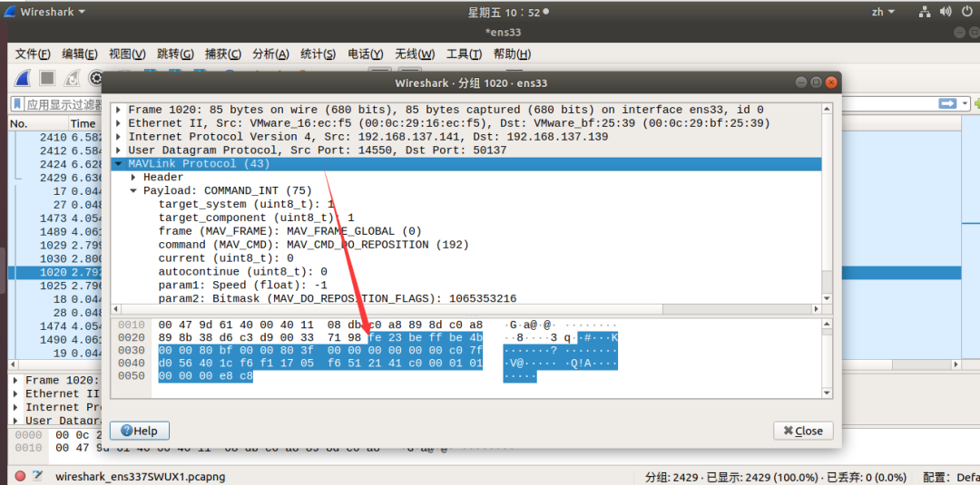Image resolution: width=980 pixels, height=485 pixels.
Task: Click the expert info red circle icon
Action: tap(20, 476)
